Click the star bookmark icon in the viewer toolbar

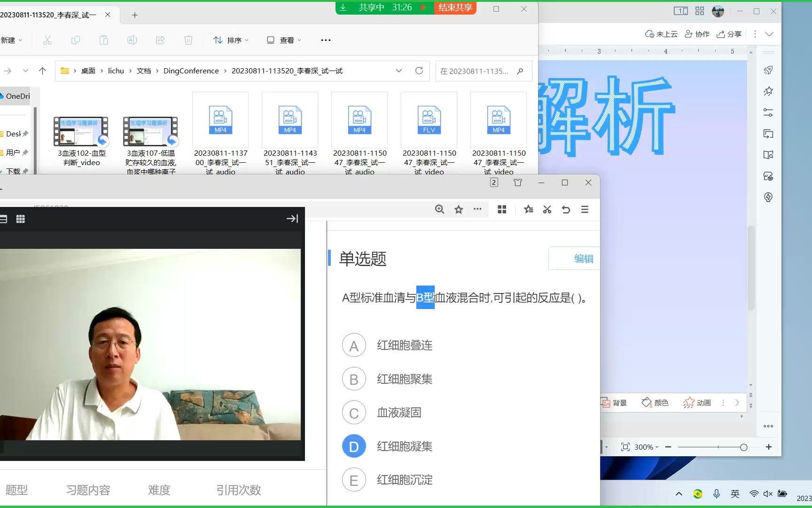[459, 209]
